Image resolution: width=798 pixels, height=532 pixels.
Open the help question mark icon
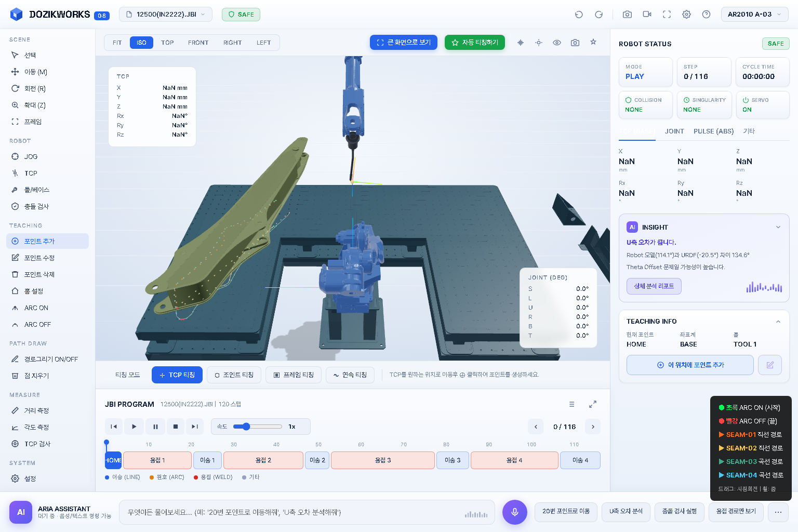coord(706,15)
